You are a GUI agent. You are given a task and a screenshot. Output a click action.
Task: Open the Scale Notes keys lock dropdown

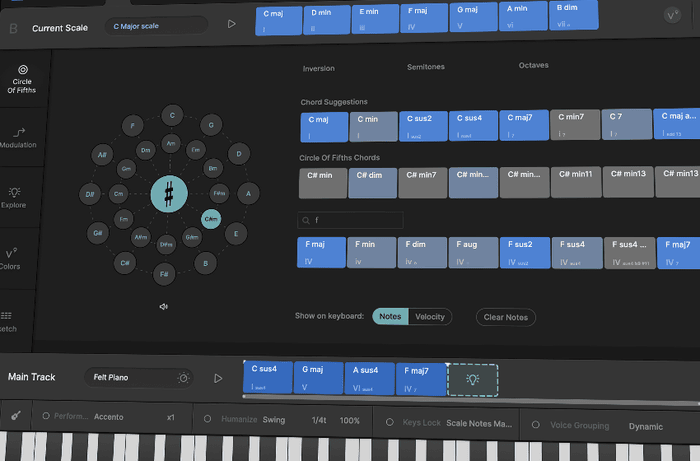coord(479,424)
